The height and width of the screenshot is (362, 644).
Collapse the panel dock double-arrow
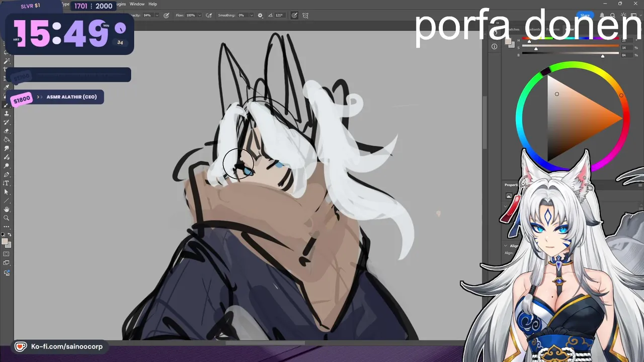[x=498, y=23]
